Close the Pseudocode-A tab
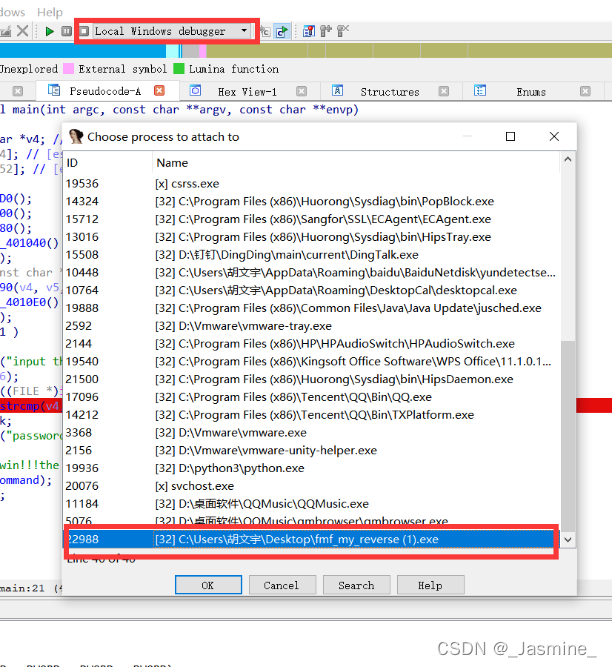 159,91
